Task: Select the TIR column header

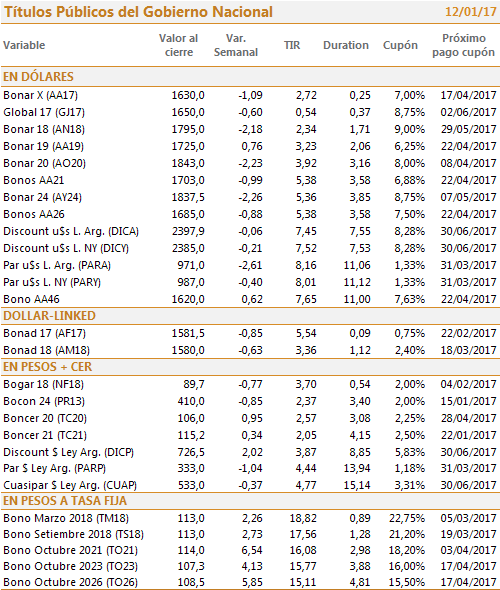Action: coord(292,45)
